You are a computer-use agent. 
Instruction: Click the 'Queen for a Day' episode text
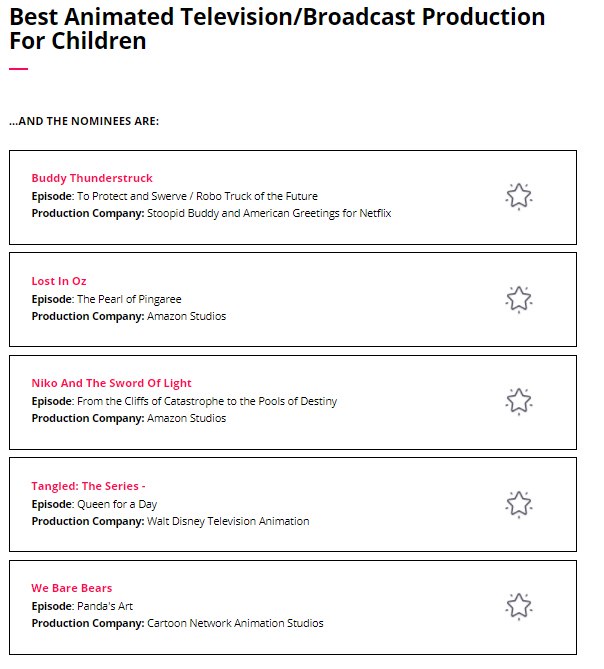pos(117,504)
